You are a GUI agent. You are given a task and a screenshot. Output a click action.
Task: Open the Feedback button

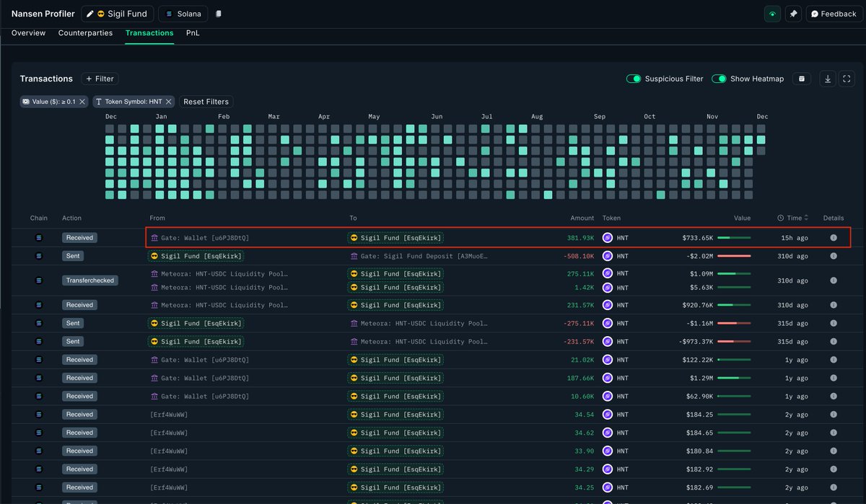(x=834, y=14)
